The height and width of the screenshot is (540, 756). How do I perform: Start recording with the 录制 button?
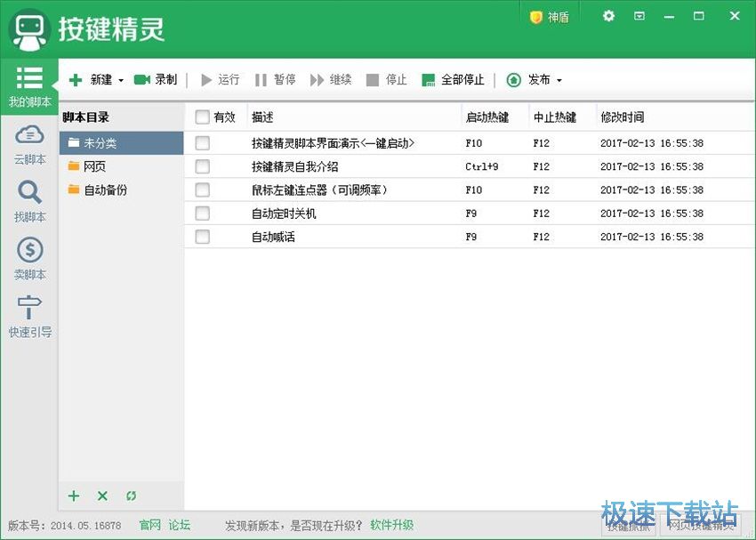tap(156, 79)
